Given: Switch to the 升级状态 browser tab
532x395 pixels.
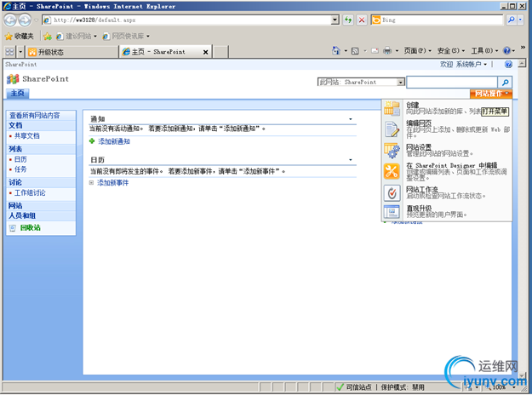Looking at the screenshot, I should tap(72, 52).
